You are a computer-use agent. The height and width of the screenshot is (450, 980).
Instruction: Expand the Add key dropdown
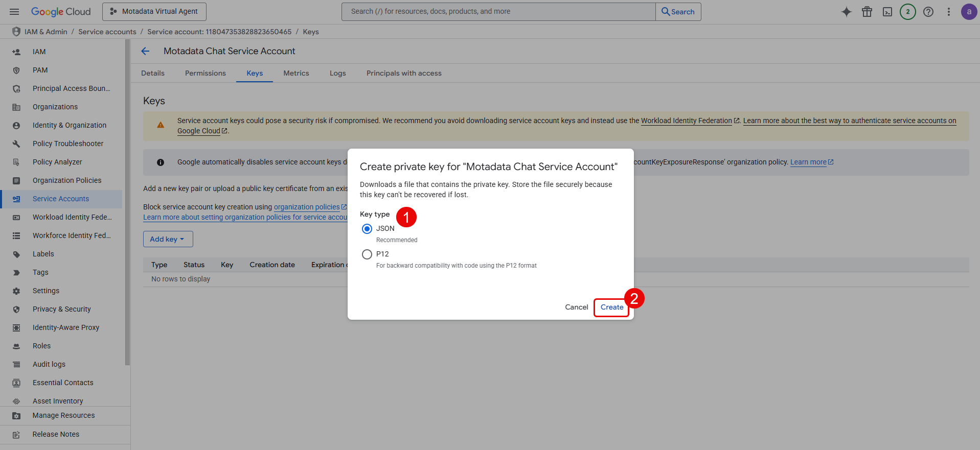point(168,239)
